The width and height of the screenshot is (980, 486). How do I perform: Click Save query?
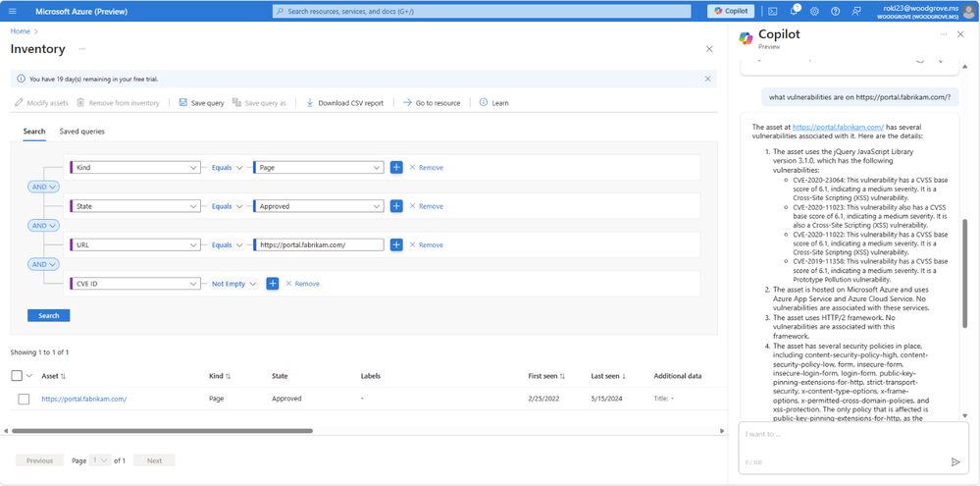click(x=201, y=102)
